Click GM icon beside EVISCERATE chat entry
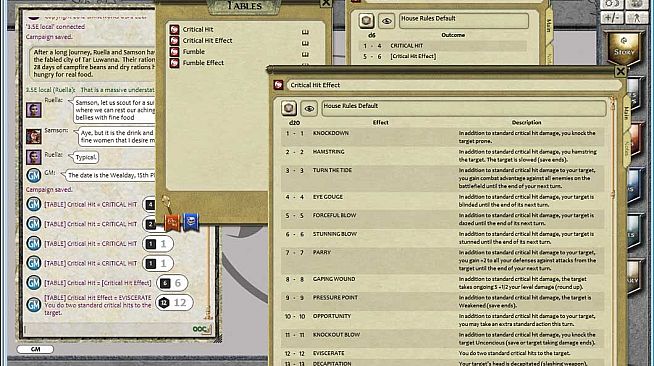This screenshot has height=366, width=654. [34, 305]
